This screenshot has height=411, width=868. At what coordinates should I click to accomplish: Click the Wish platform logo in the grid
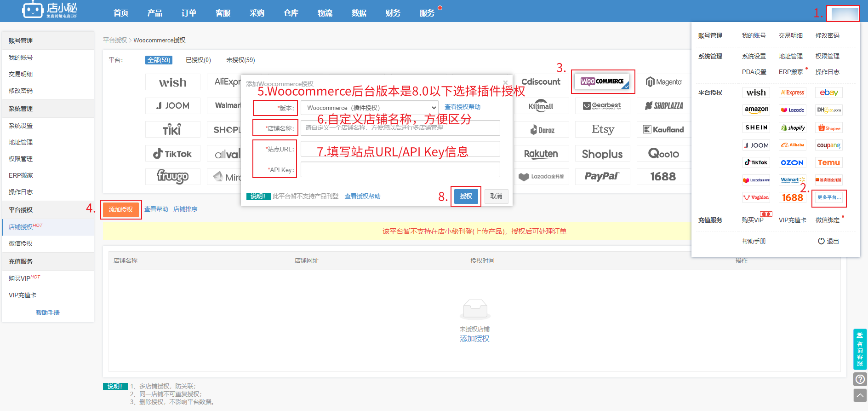click(173, 82)
